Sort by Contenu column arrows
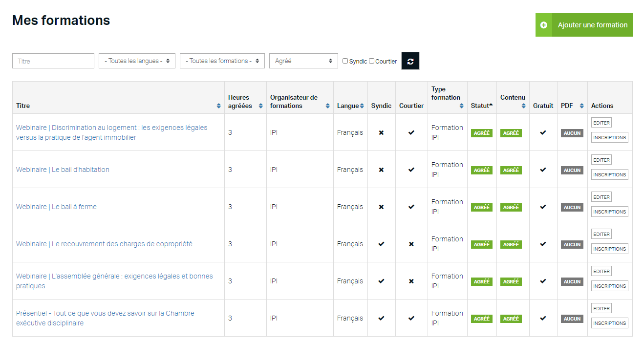644x343 pixels. 523,106
